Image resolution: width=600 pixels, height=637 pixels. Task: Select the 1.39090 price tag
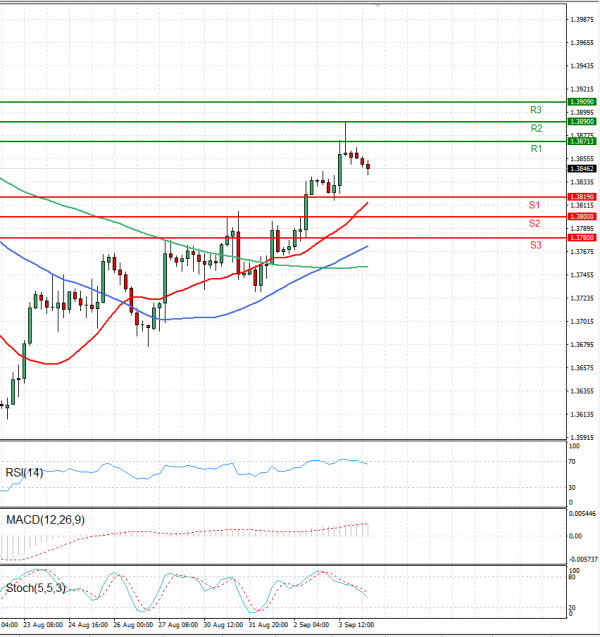coord(582,102)
